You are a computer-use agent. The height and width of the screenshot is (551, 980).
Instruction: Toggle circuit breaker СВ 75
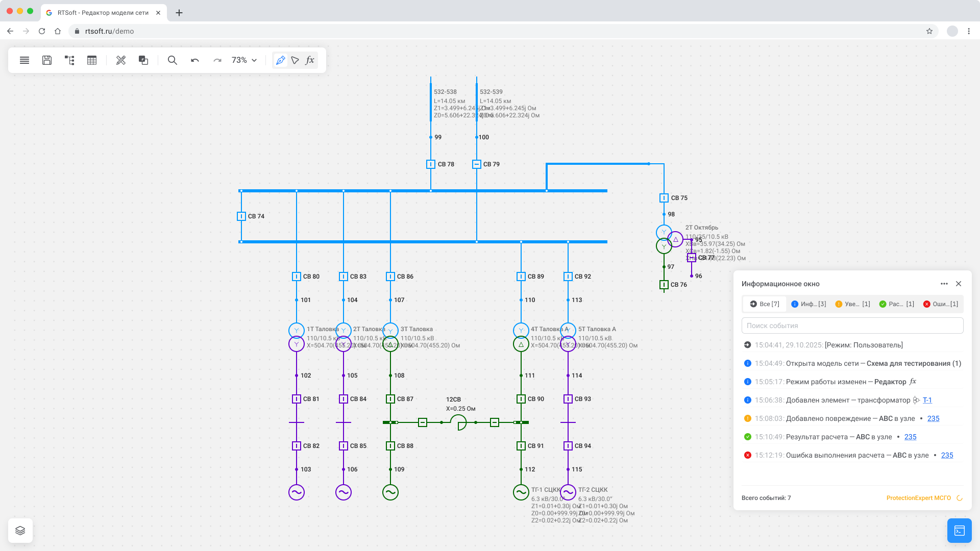coord(664,198)
